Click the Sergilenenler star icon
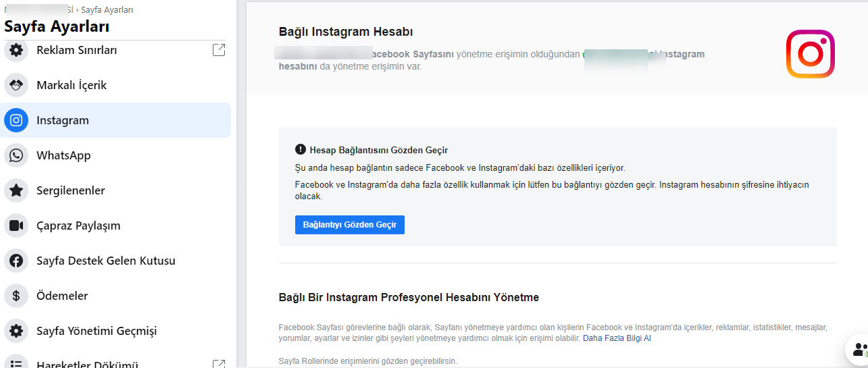868x368 pixels. (16, 190)
